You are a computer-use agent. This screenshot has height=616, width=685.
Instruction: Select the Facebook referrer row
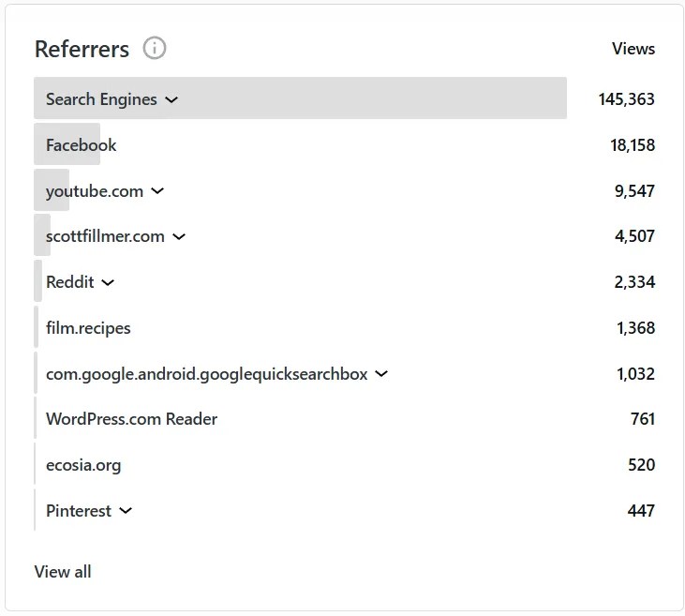click(82, 145)
